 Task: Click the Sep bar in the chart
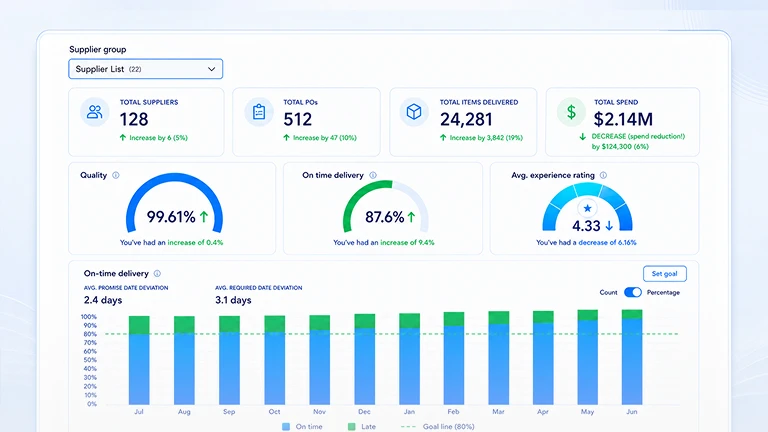click(229, 360)
